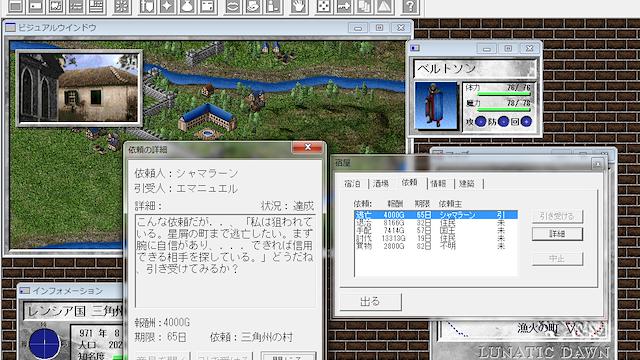
Task: Click the window-frame icon in toolbar
Action: point(16,6)
